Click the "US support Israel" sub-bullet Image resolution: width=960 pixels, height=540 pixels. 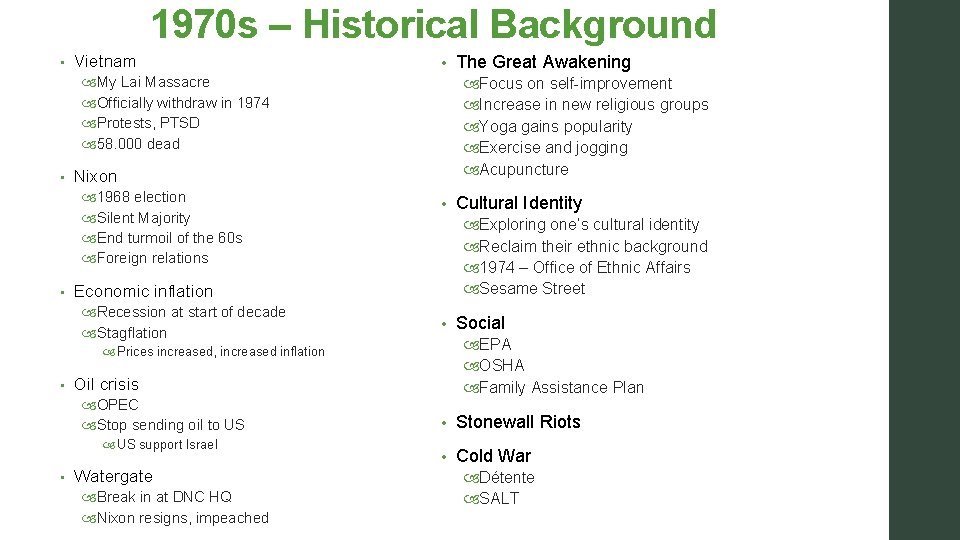[x=167, y=445]
